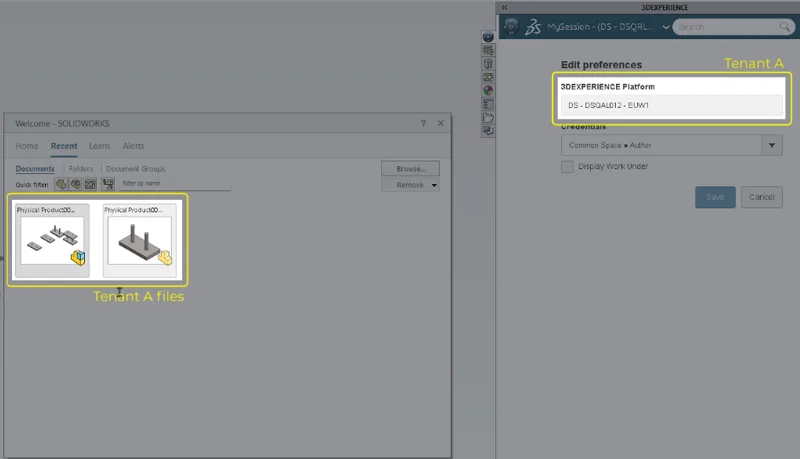Click the Filter by name field

click(x=173, y=184)
